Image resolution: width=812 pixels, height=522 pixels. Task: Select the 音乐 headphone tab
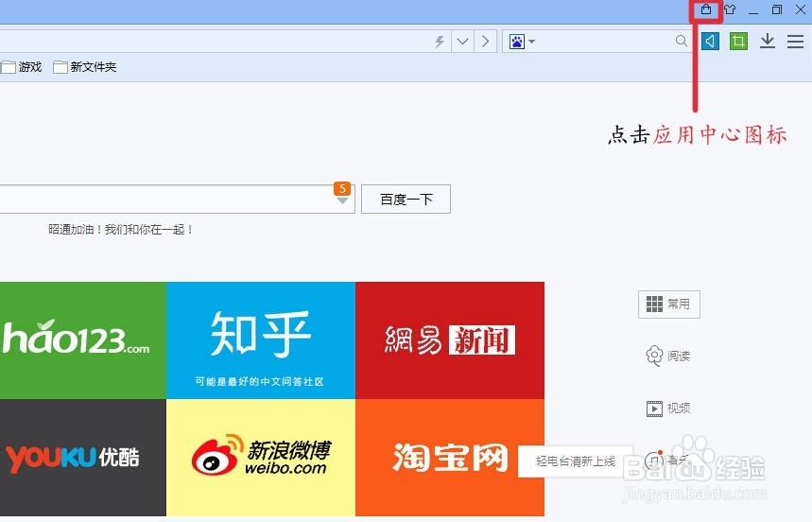(668, 460)
